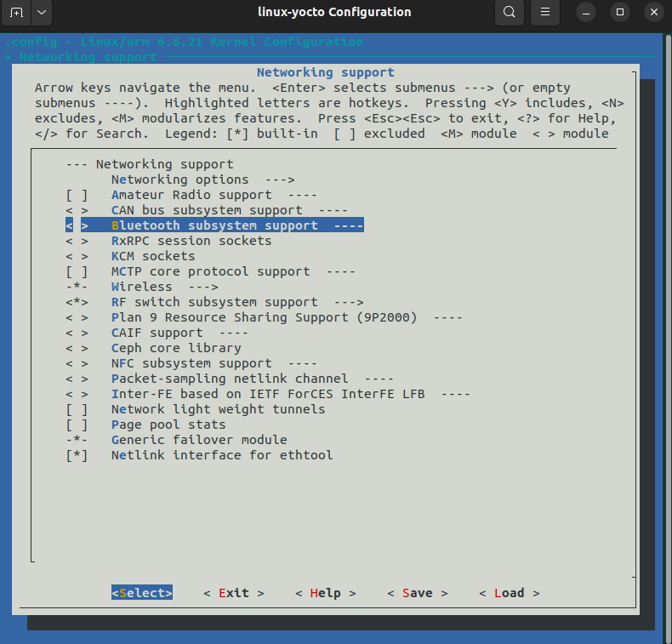Open the hamburger menu in title bar
This screenshot has height=644, width=672.
tap(545, 13)
